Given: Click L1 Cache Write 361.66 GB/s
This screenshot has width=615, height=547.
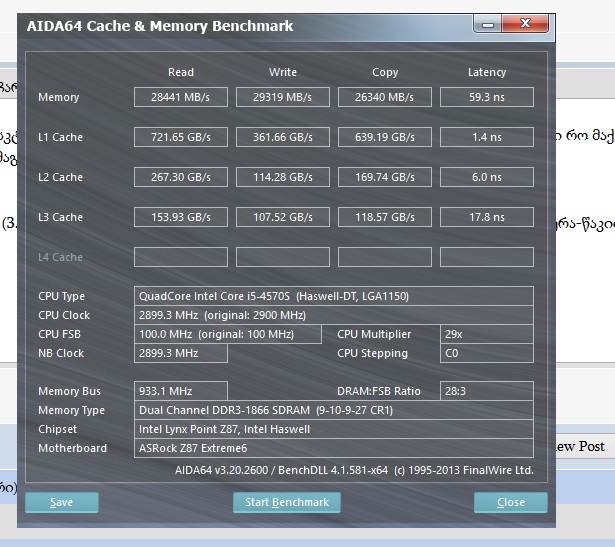Looking at the screenshot, I should [x=283, y=137].
